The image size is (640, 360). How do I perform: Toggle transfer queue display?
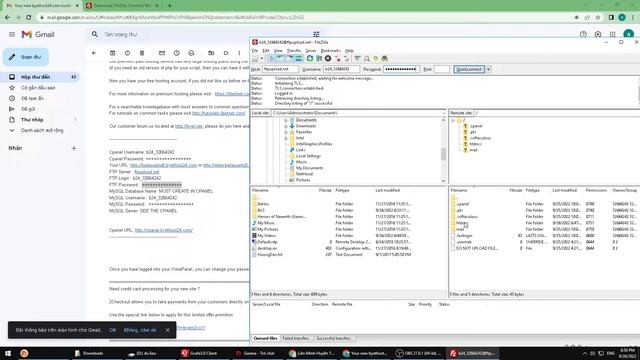pyautogui.click(x=298, y=59)
